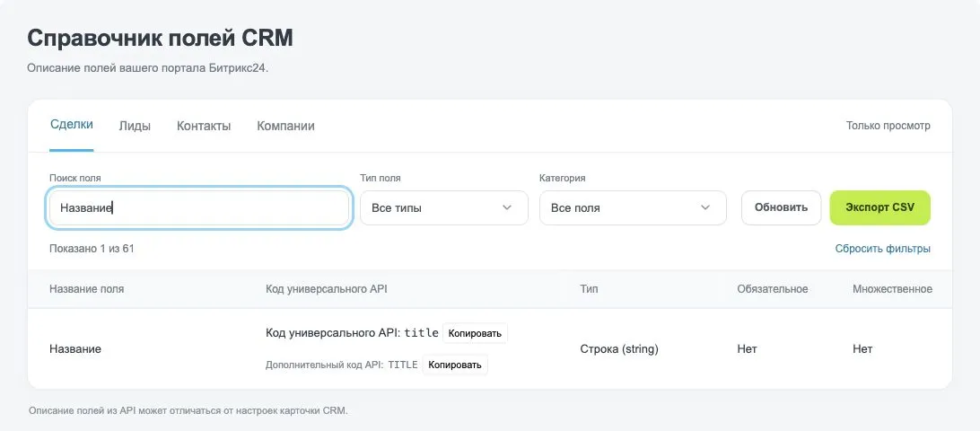This screenshot has width=980, height=431.
Task: Click the Экспорт CSV button
Action: 879,207
